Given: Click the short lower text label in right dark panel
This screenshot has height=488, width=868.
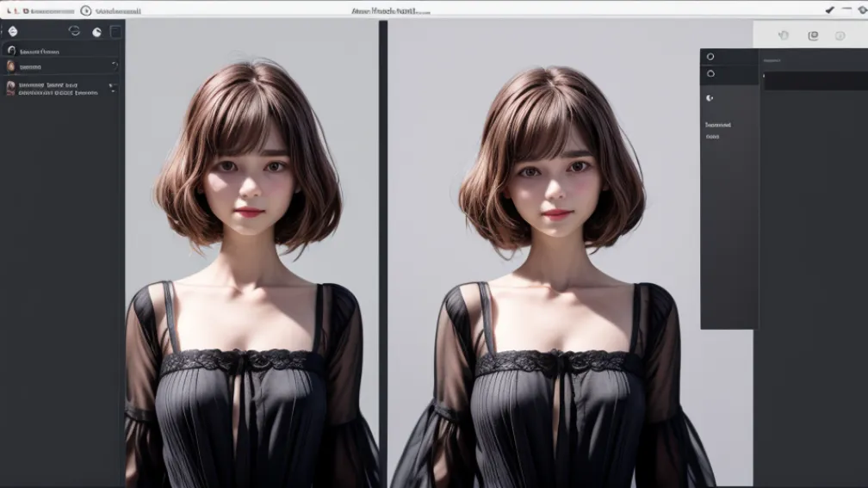Looking at the screenshot, I should point(712,136).
